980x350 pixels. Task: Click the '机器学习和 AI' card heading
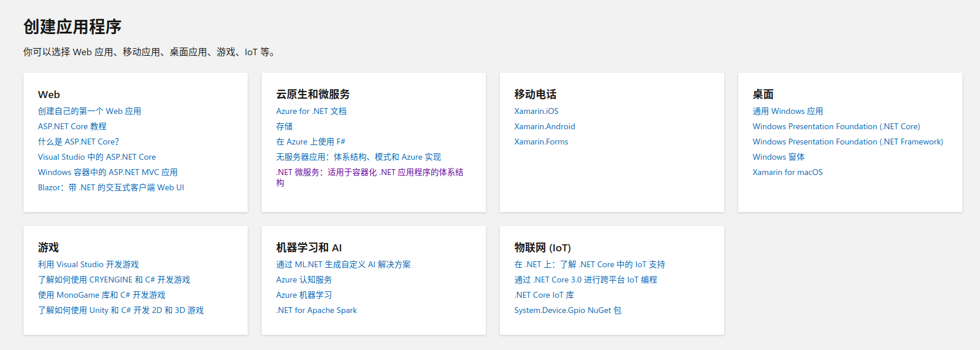click(309, 248)
